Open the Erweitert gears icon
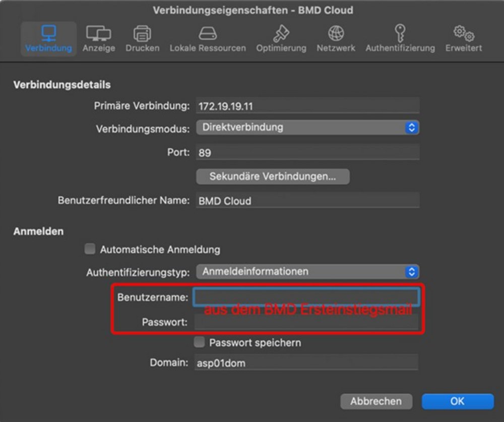 point(463,34)
